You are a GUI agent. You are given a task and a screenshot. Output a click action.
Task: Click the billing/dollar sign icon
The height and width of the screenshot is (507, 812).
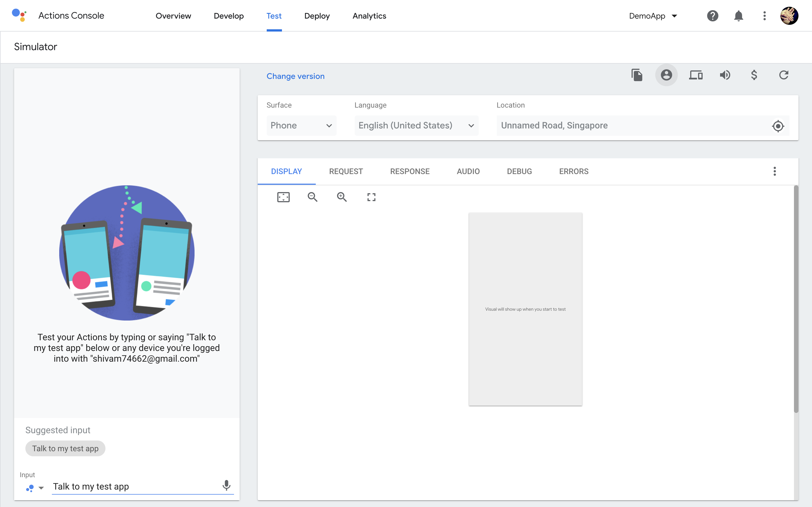click(x=754, y=75)
